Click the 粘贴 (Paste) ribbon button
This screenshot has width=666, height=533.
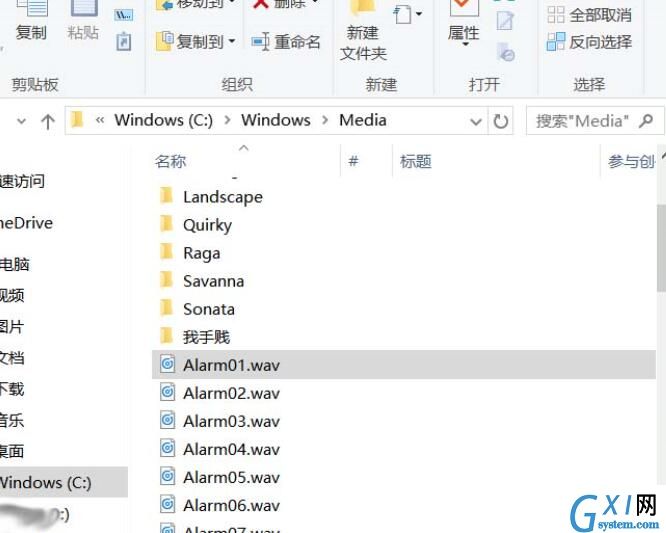[83, 21]
